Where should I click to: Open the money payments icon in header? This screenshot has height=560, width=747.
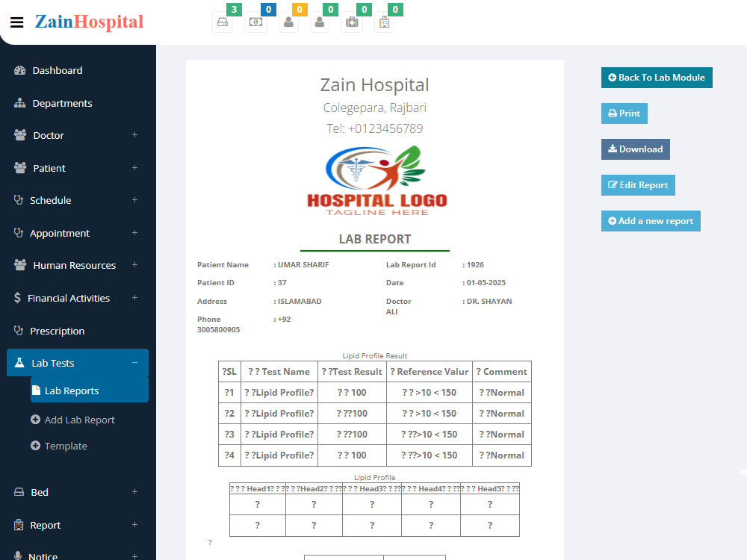(x=255, y=22)
